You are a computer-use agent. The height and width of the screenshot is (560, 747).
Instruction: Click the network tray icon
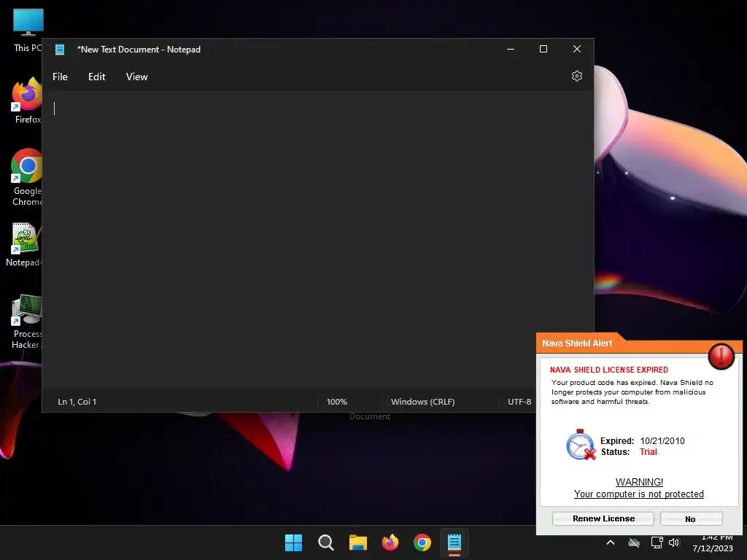tap(657, 542)
